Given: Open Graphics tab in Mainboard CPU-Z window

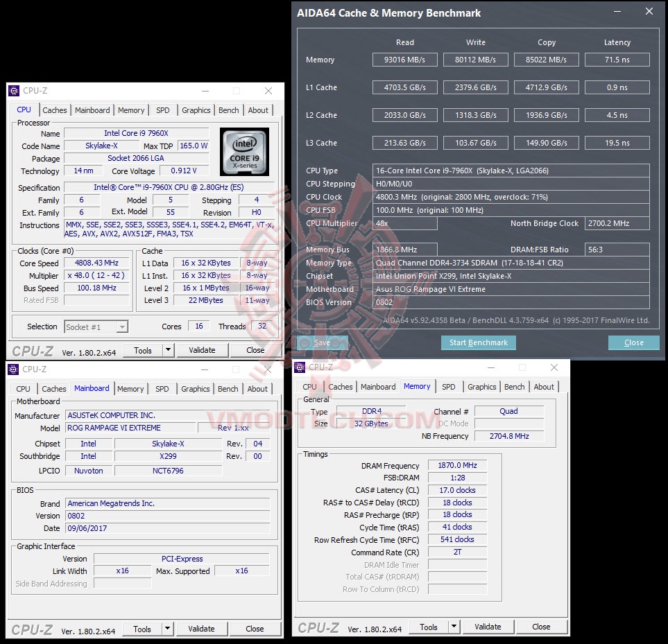Looking at the screenshot, I should tap(195, 389).
